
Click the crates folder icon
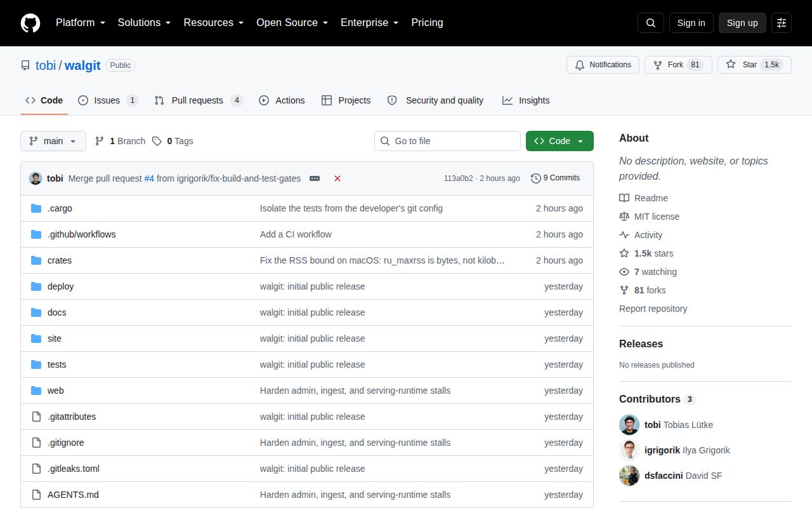point(36,260)
